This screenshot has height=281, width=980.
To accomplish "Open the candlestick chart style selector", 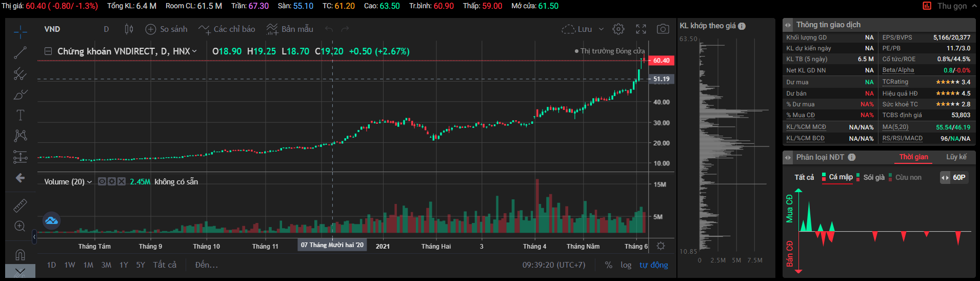I will tap(129, 29).
